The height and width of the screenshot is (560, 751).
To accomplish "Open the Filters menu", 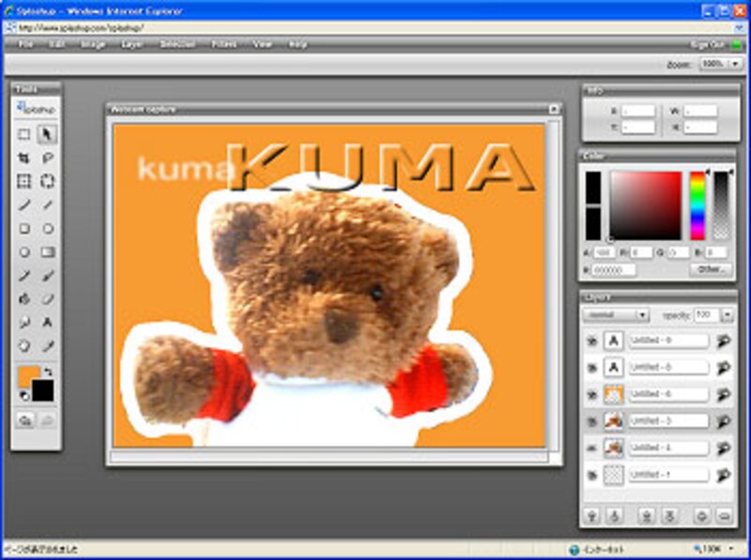I will tap(223, 44).
